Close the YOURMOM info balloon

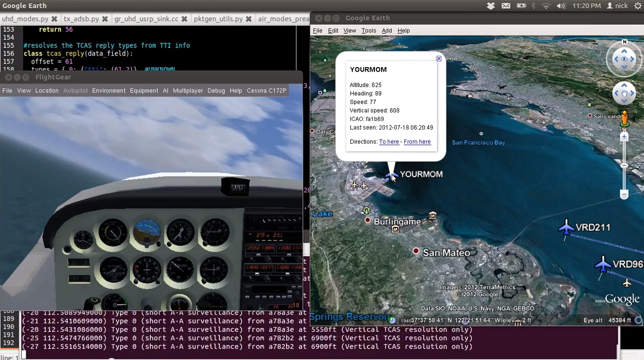pyautogui.click(x=439, y=59)
